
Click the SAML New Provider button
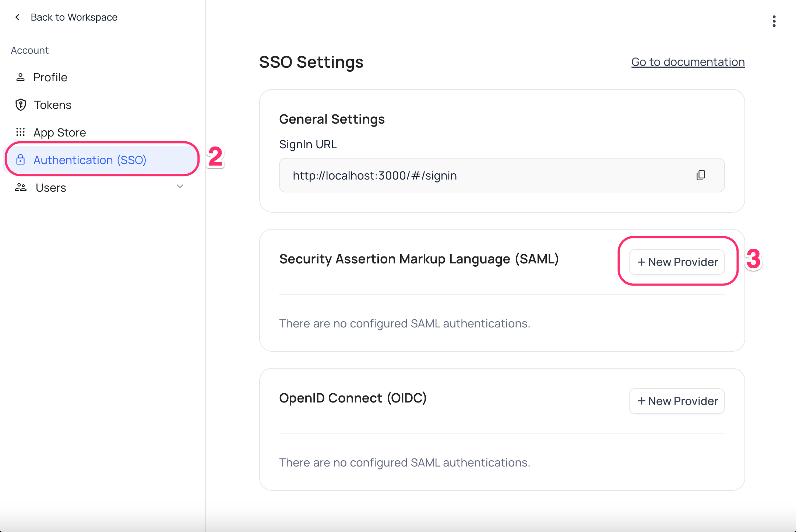pyautogui.click(x=677, y=261)
